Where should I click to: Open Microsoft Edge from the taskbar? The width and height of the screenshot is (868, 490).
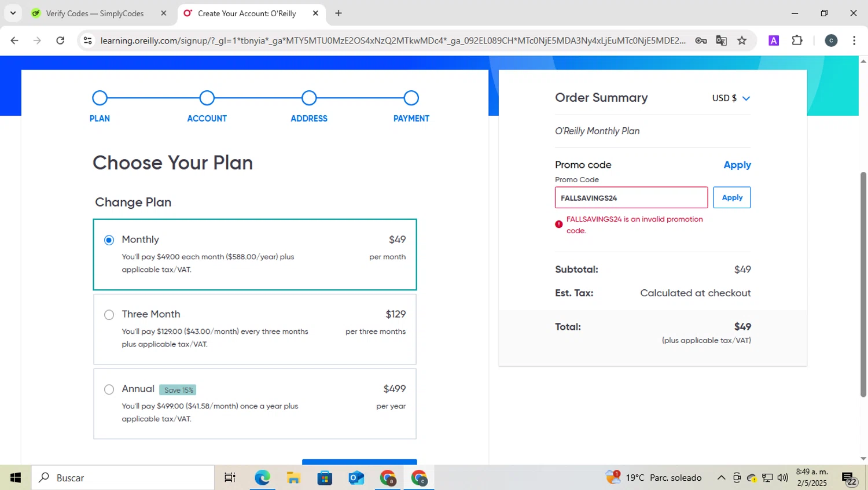[x=262, y=478]
